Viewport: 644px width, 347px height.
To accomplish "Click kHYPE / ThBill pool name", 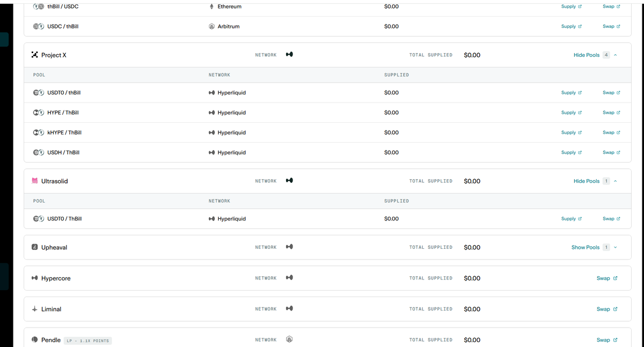I will click(64, 132).
